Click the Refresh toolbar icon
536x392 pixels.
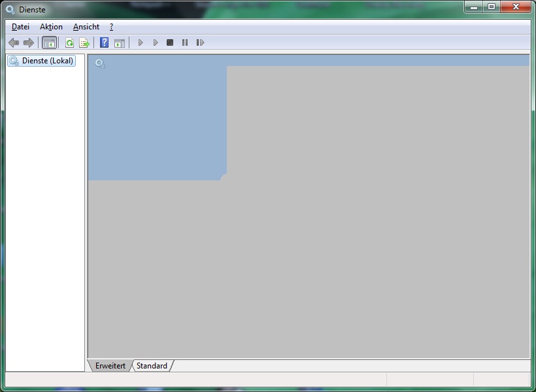(70, 42)
